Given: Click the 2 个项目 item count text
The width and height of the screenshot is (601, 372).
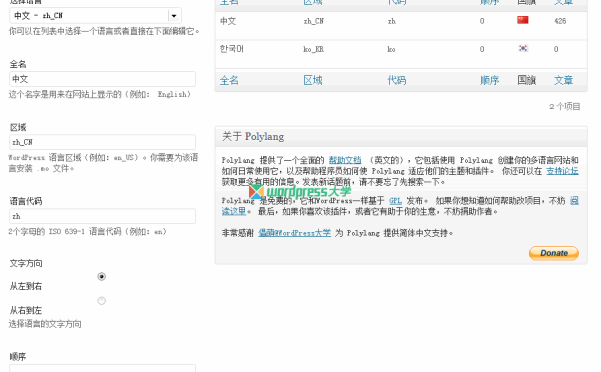Looking at the screenshot, I should click(565, 107).
